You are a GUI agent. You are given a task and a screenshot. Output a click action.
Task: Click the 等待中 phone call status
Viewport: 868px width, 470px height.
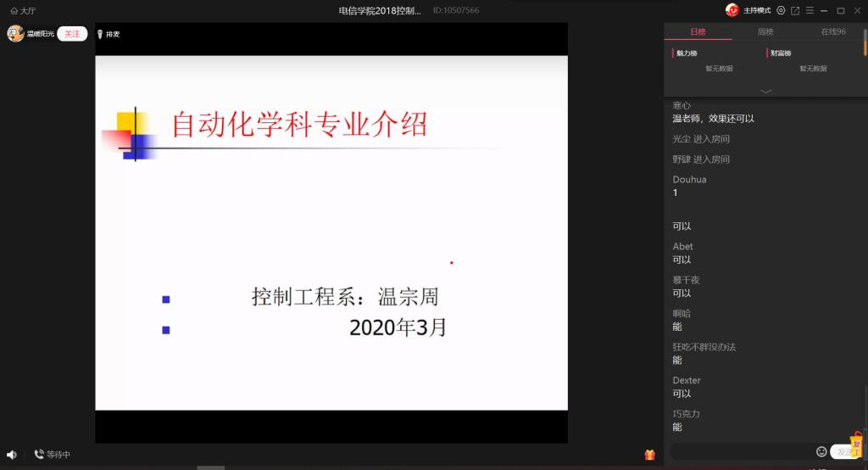click(x=53, y=455)
